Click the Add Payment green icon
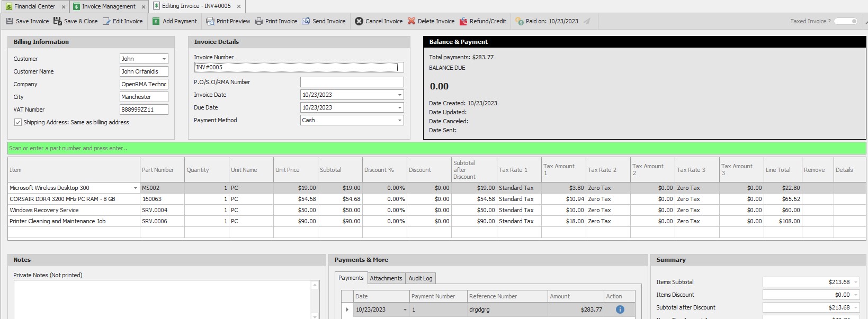Image resolution: width=868 pixels, height=319 pixels. coord(156,21)
